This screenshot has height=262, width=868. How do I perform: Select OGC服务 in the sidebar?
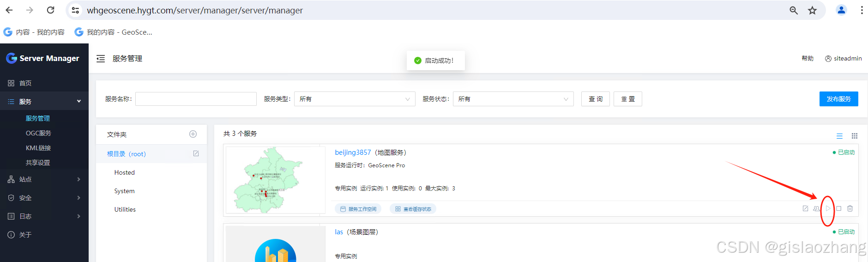pyautogui.click(x=38, y=133)
